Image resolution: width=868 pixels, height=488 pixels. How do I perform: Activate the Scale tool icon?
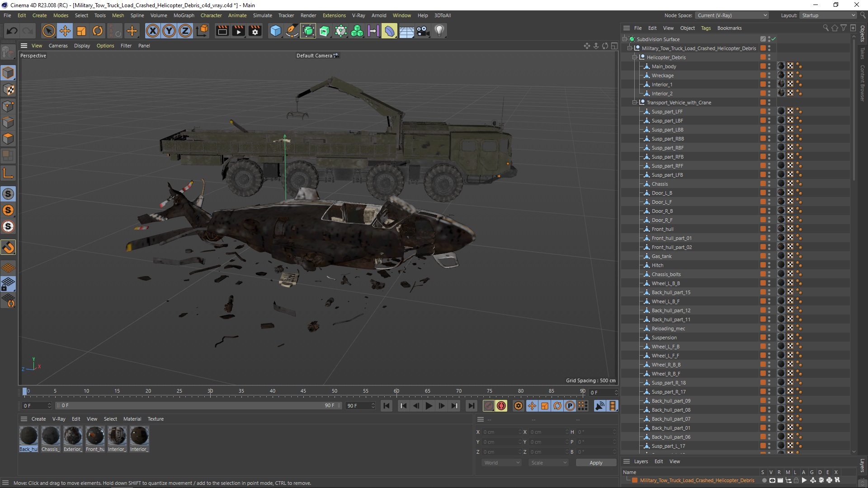(x=81, y=31)
